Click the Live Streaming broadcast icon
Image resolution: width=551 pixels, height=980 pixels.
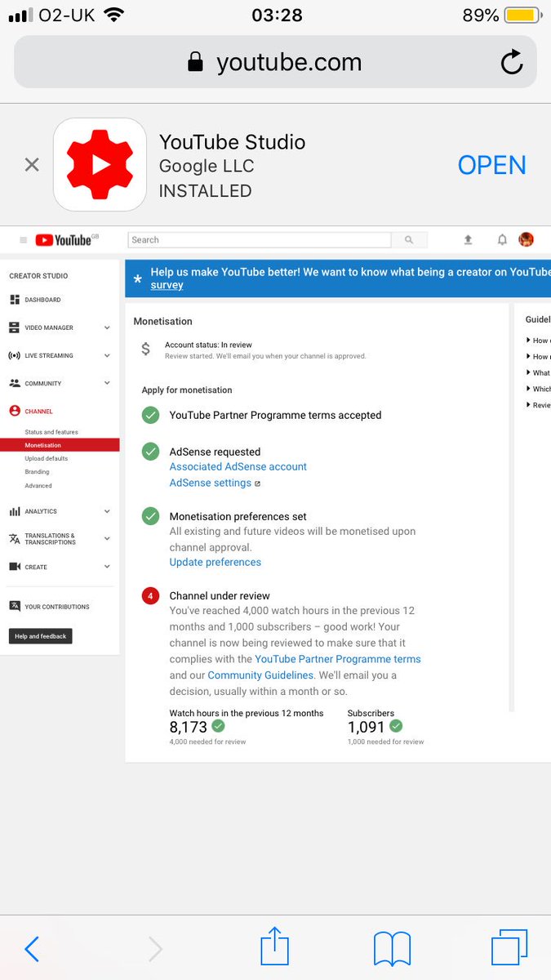pos(14,355)
